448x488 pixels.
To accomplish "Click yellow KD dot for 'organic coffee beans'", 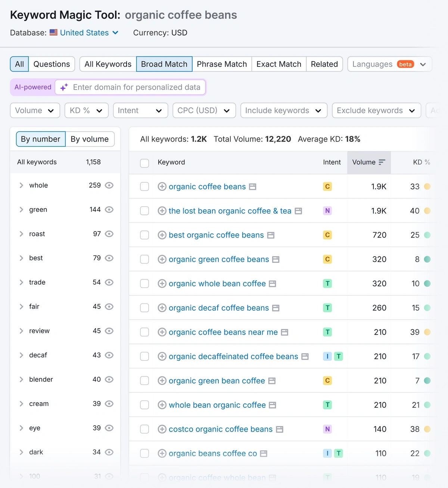I will click(427, 187).
